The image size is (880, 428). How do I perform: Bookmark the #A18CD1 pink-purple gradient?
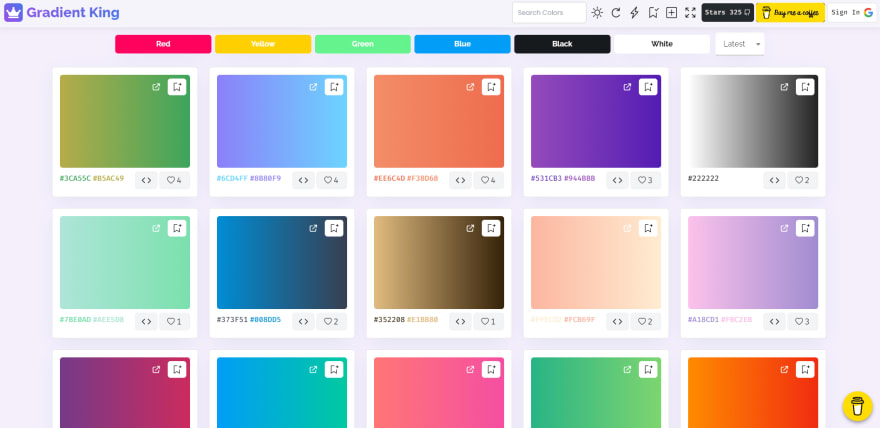[805, 228]
